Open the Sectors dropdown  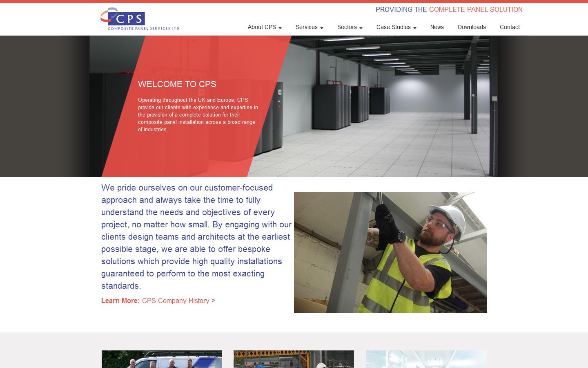(x=347, y=27)
